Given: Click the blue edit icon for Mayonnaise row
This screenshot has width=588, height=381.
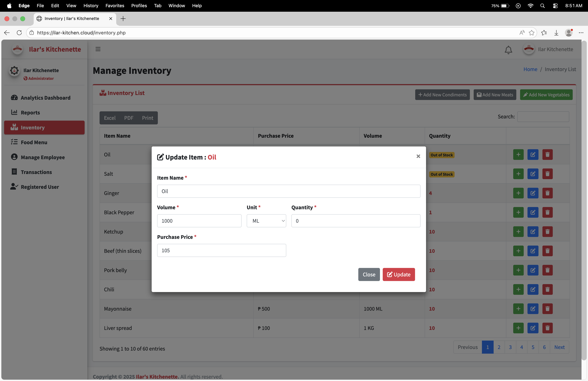Looking at the screenshot, I should 533,309.
